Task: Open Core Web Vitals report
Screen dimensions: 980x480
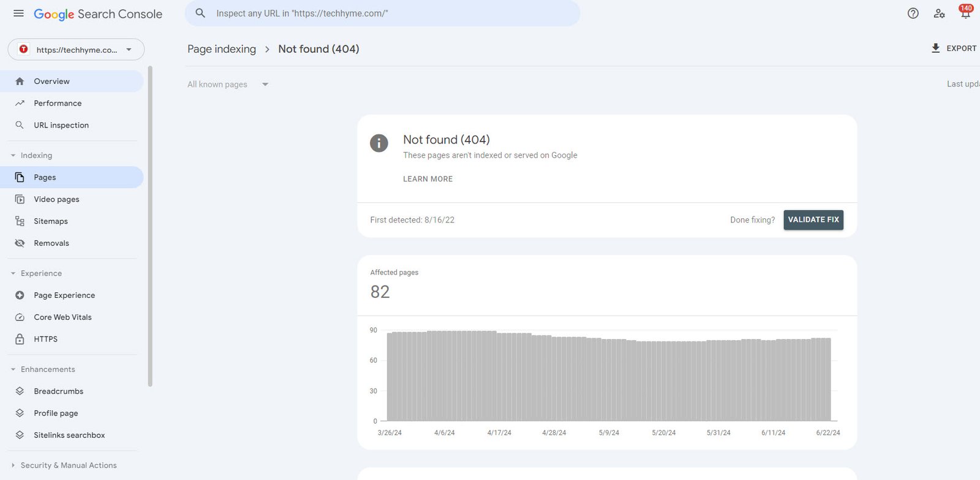Action: [72, 317]
